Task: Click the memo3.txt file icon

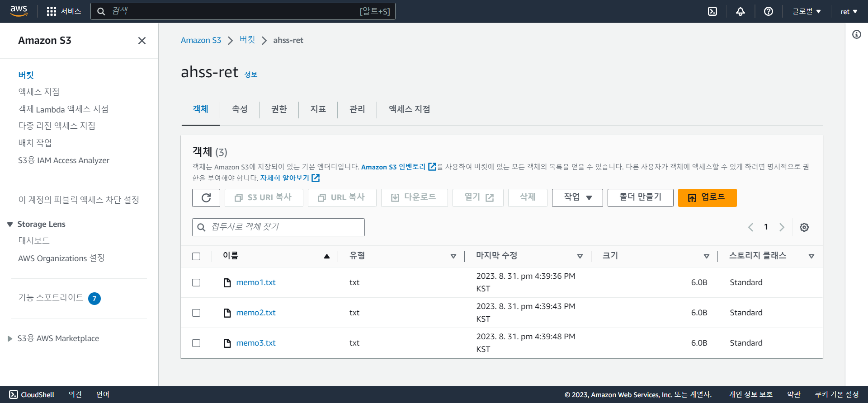Action: 227,343
